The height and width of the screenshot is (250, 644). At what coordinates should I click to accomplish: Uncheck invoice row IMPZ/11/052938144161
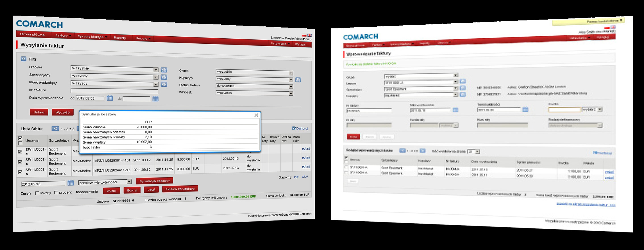coord(20,162)
